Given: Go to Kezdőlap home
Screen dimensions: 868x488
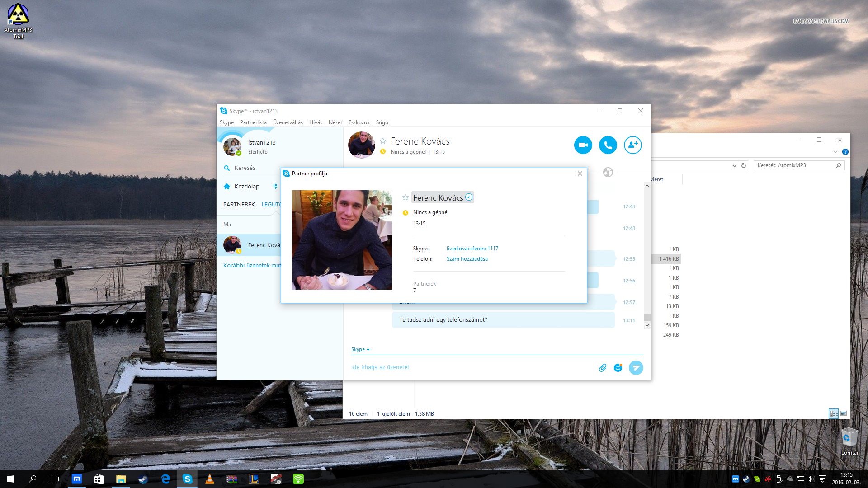Looking at the screenshot, I should coord(242,186).
